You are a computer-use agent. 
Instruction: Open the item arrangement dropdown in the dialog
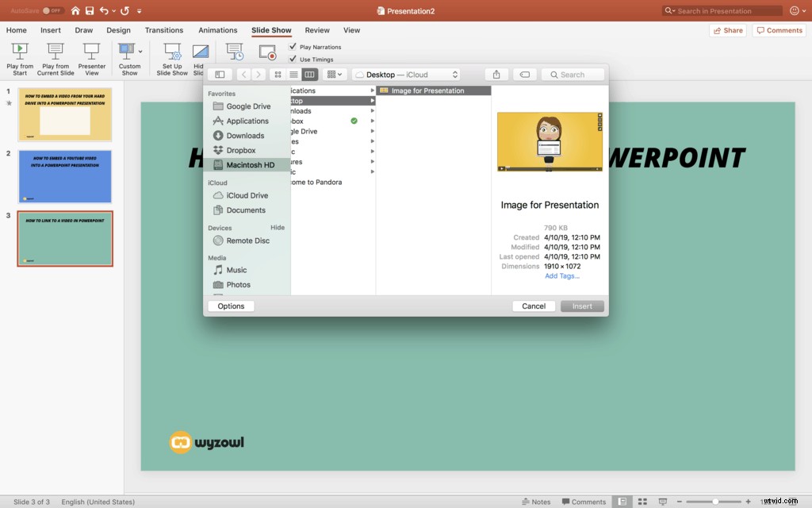click(334, 74)
